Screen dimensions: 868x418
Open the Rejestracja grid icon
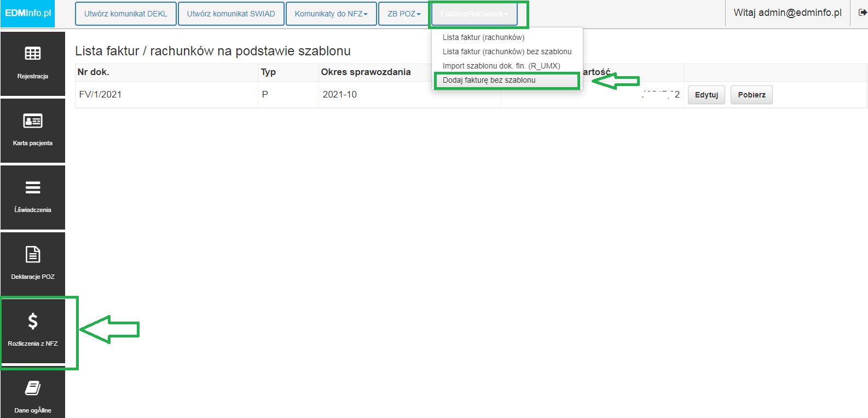[x=33, y=53]
